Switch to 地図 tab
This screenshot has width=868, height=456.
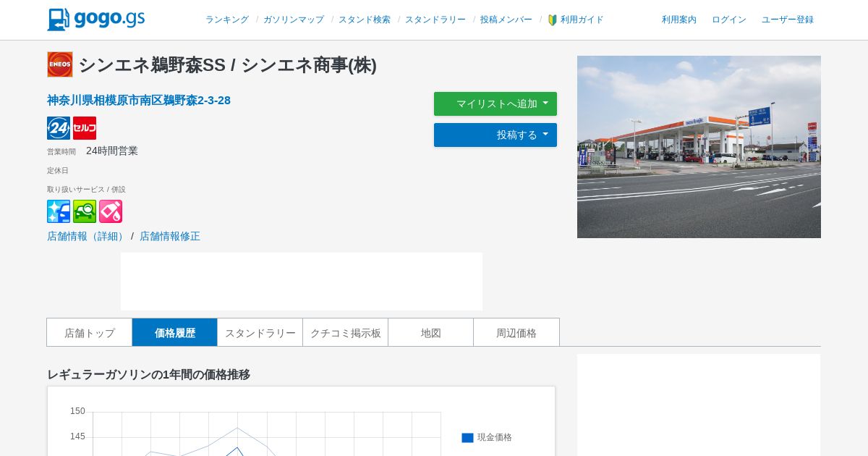point(431,332)
